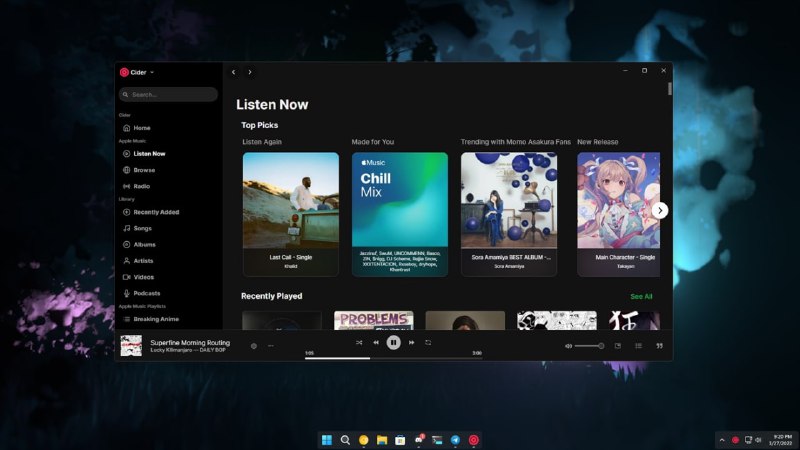Click the Podcasts microphone icon
Image resolution: width=800 pixels, height=450 pixels.
pyautogui.click(x=127, y=293)
